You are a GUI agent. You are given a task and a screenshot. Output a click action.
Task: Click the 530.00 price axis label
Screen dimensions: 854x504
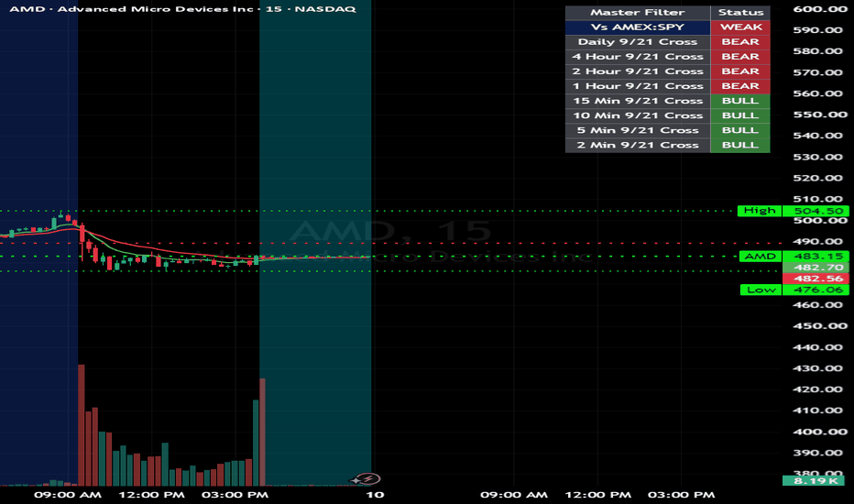pyautogui.click(x=818, y=157)
